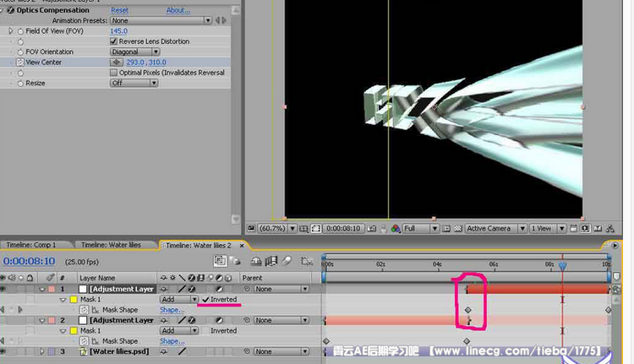
Task: Toggle visibility of the Water lilies.psd layer
Action: click(3, 351)
